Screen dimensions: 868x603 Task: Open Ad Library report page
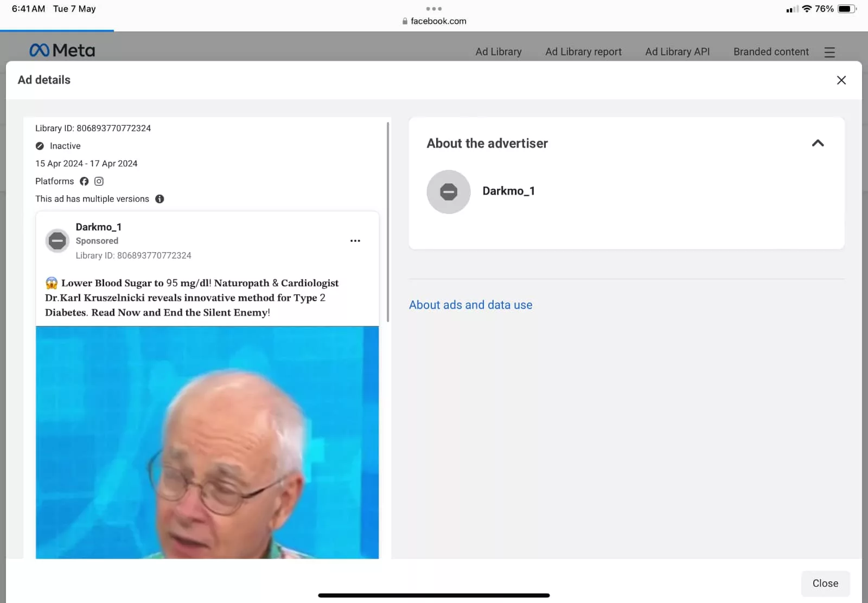(583, 52)
